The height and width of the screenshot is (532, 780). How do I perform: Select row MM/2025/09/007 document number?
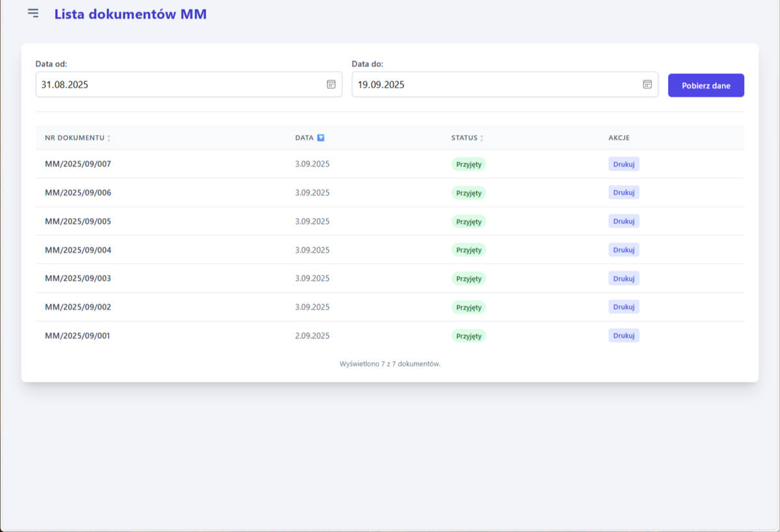pyautogui.click(x=78, y=164)
